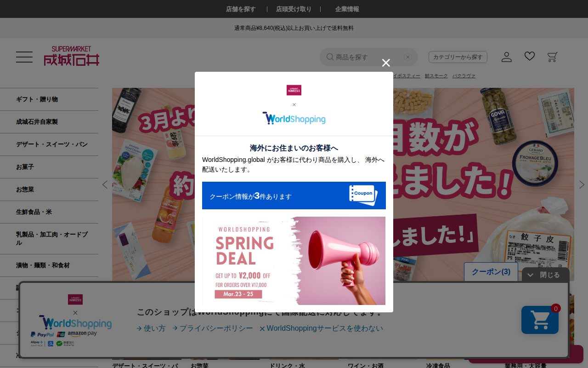This screenshot has width=588, height=368.
Task: Clear the search field using the × icon
Action: point(408,57)
